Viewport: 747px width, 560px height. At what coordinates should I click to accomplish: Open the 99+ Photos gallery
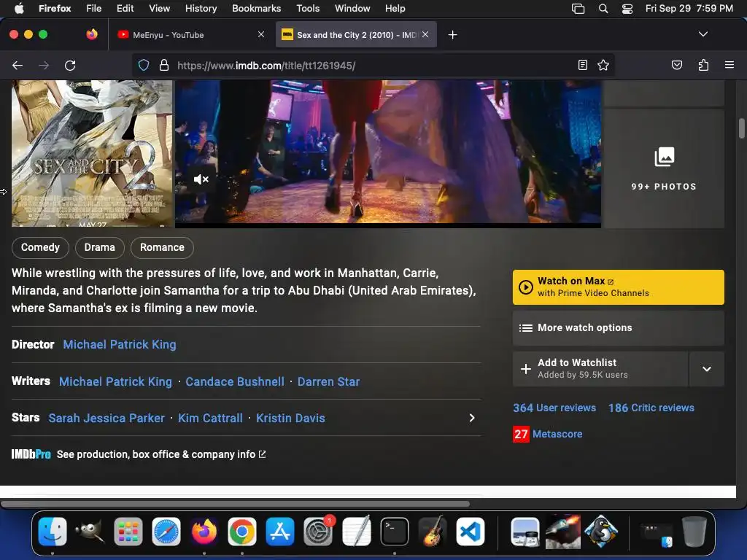(664, 168)
